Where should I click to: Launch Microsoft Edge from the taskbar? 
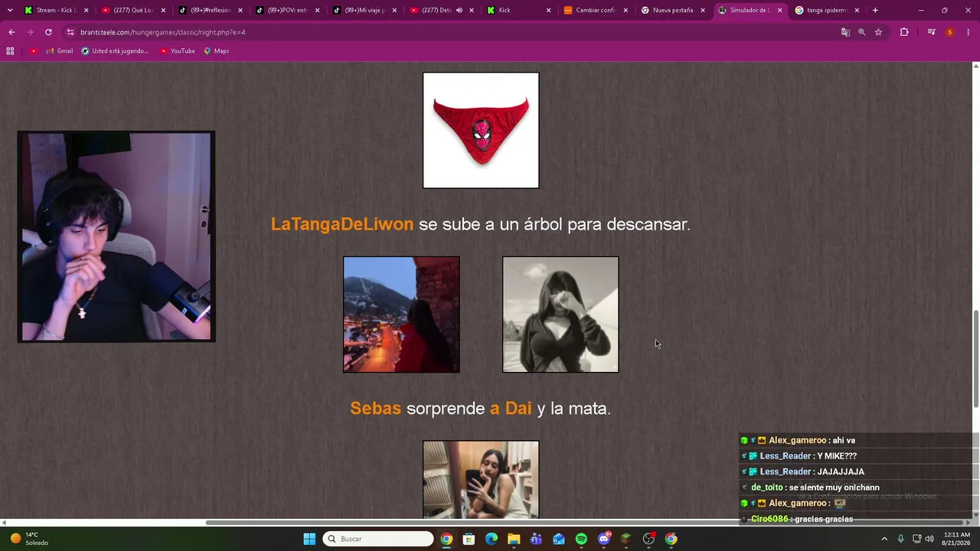[492, 539]
